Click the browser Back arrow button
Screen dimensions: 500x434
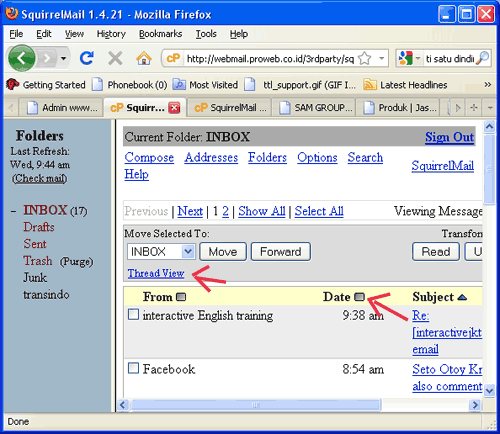click(x=22, y=59)
